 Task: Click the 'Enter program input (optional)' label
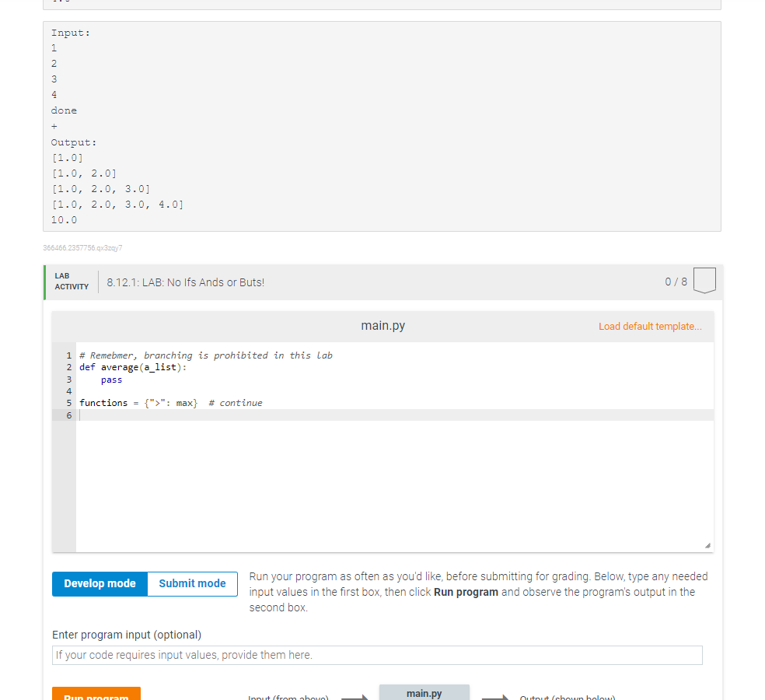pos(127,635)
